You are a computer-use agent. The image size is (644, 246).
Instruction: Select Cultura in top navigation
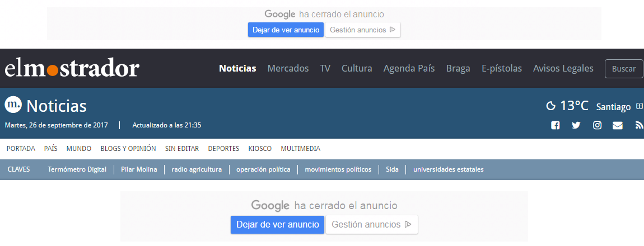point(357,68)
